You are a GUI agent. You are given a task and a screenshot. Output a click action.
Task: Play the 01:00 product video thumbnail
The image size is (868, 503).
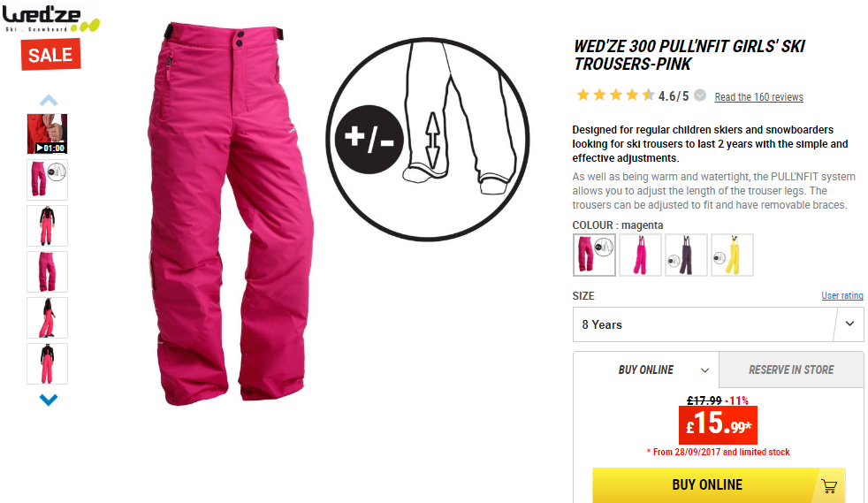(47, 133)
